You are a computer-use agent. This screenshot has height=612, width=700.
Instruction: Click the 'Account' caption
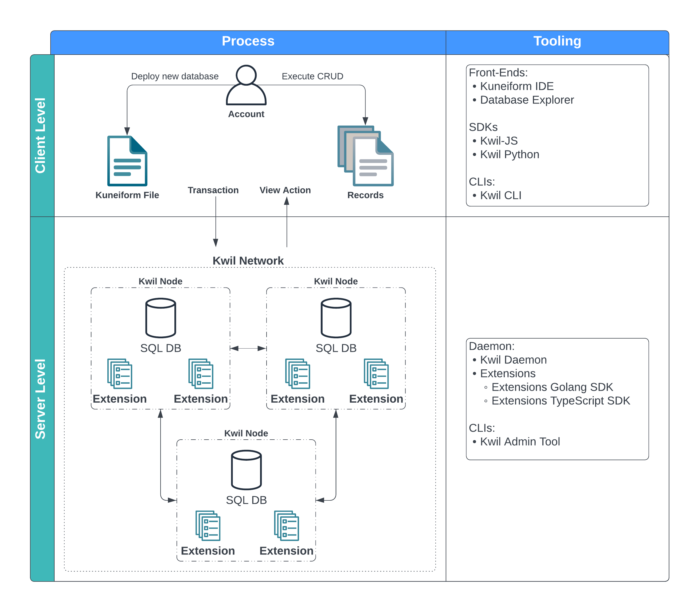(x=246, y=114)
